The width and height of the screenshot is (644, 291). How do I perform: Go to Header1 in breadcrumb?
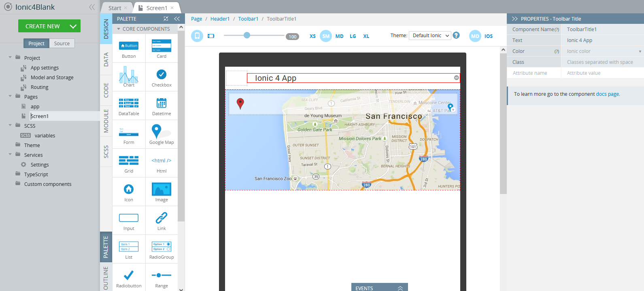(x=220, y=19)
